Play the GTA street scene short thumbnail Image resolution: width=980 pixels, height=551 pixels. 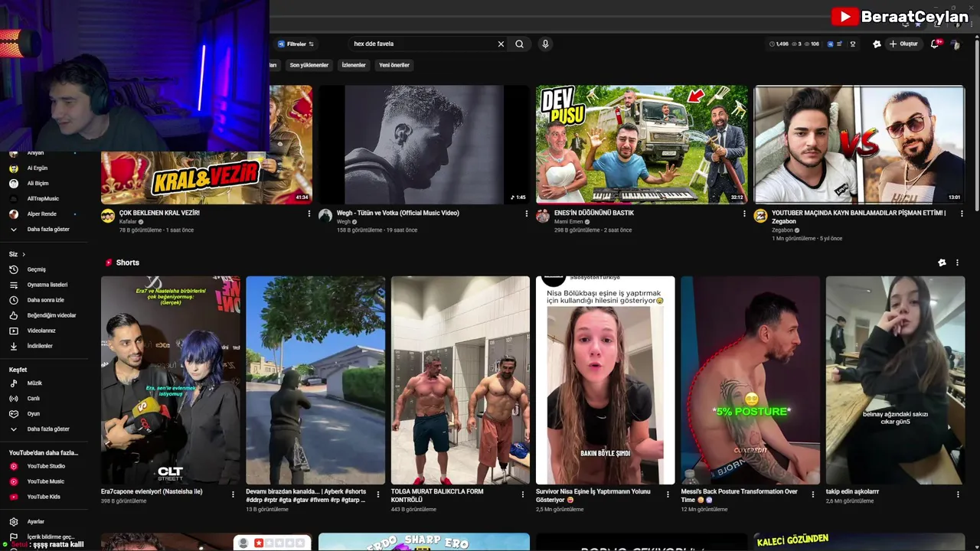pyautogui.click(x=315, y=380)
